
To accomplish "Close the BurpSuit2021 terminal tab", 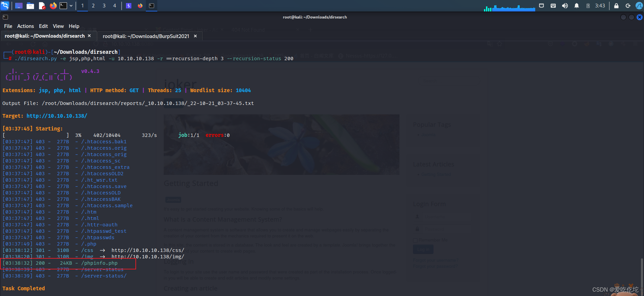I will pos(195,36).
